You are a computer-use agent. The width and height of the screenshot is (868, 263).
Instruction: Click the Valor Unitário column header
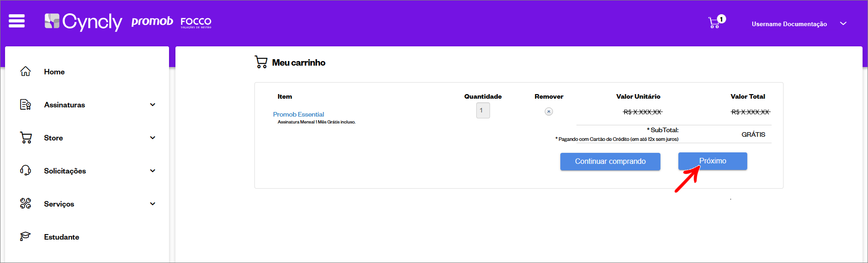[638, 96]
